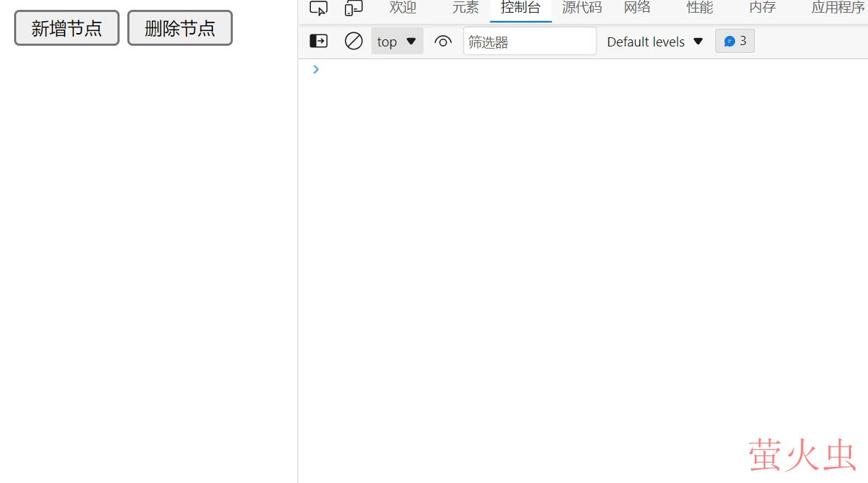Click the console prompt chevron
The image size is (868, 483).
316,69
